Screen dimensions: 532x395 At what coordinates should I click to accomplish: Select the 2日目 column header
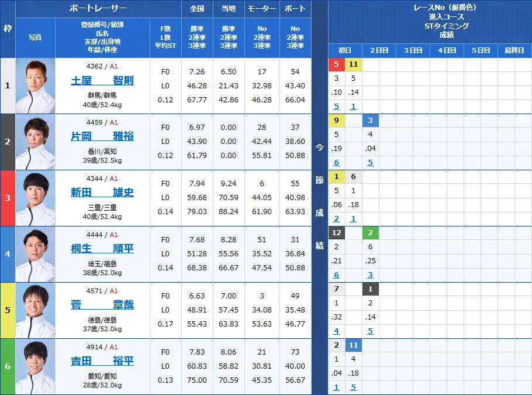[x=379, y=50]
